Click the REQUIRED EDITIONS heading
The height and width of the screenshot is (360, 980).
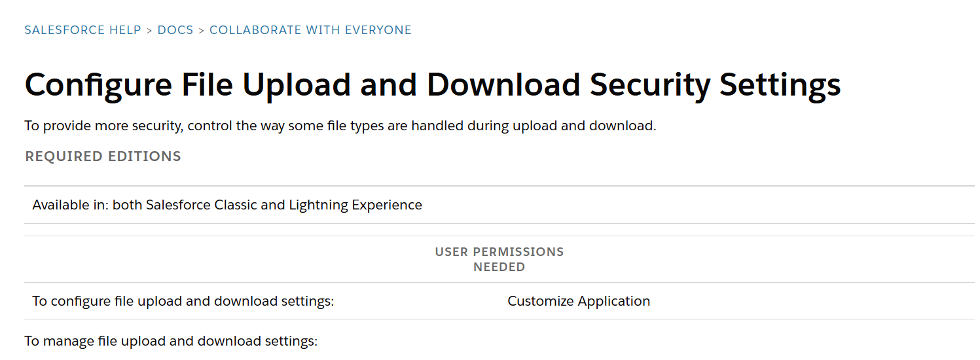click(103, 156)
